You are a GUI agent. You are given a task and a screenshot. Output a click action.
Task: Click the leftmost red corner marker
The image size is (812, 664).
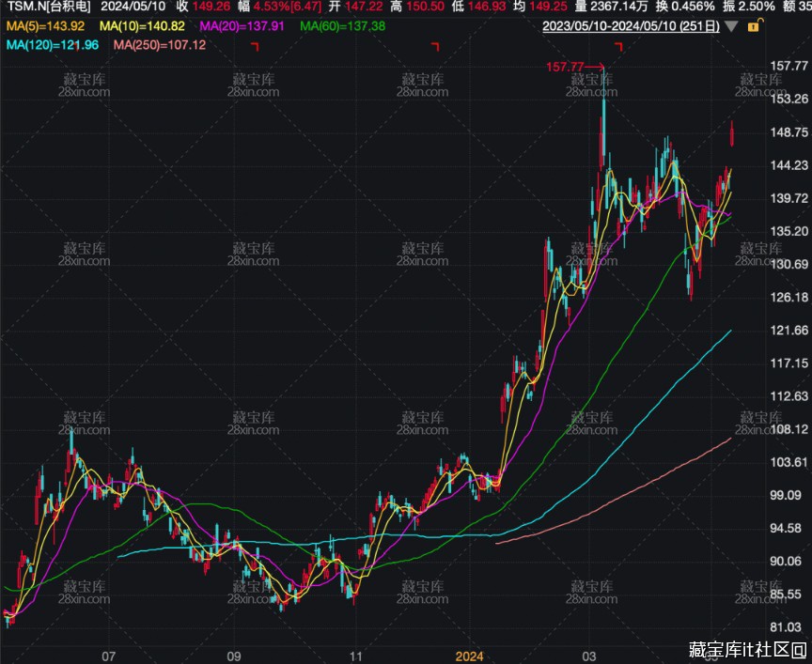(254, 45)
